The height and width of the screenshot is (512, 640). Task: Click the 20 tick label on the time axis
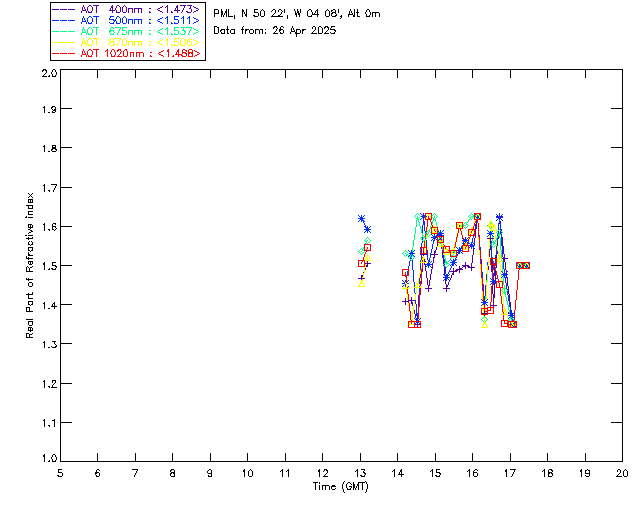[622, 473]
